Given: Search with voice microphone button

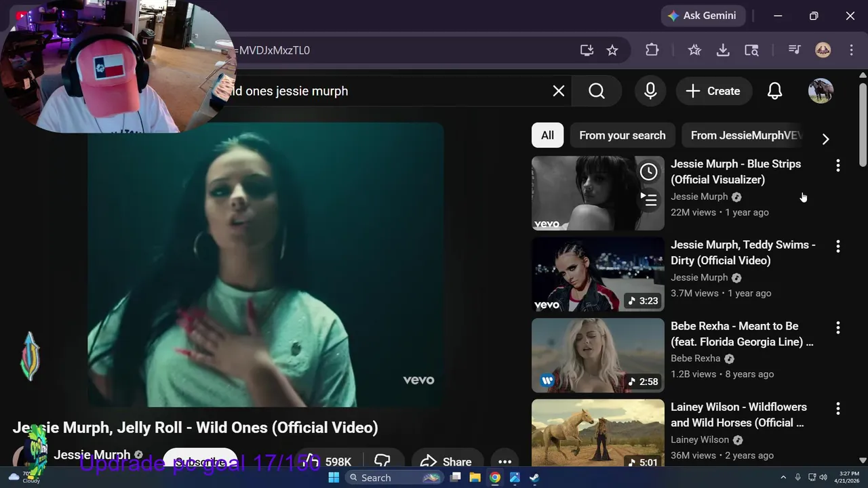Looking at the screenshot, I should 650,91.
